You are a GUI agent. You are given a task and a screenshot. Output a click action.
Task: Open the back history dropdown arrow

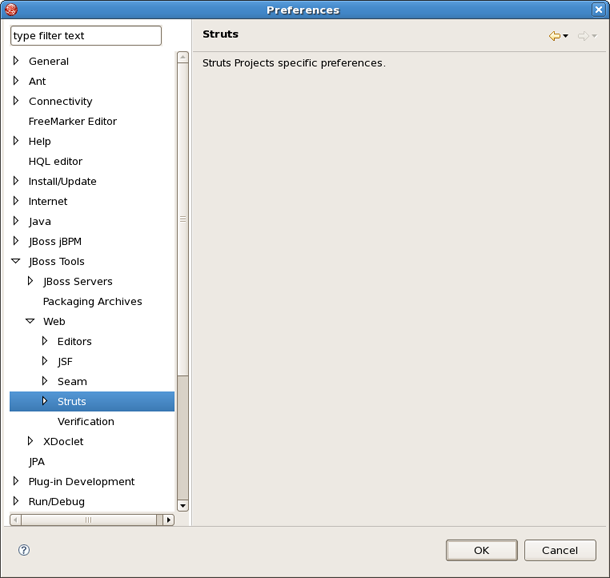[x=566, y=36]
